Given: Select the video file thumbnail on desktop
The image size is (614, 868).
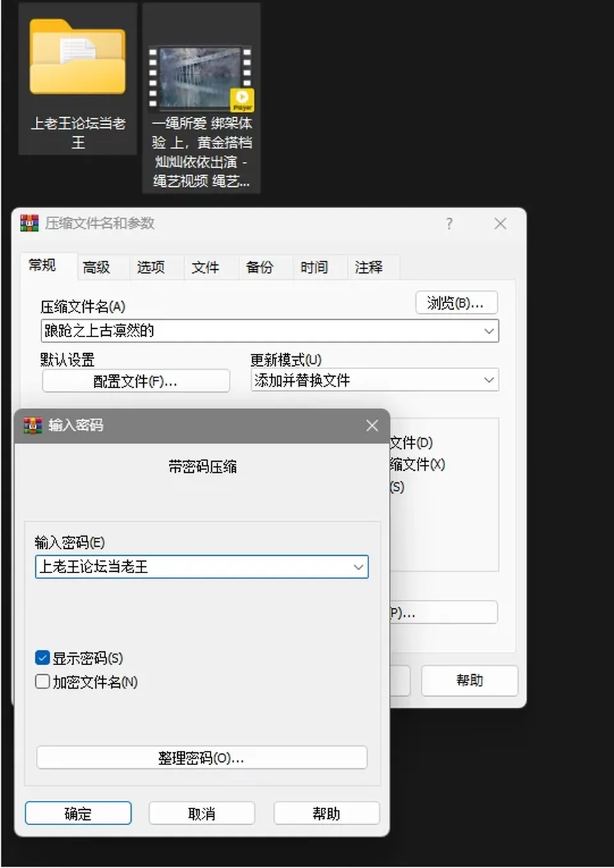Looking at the screenshot, I should pyautogui.click(x=201, y=79).
